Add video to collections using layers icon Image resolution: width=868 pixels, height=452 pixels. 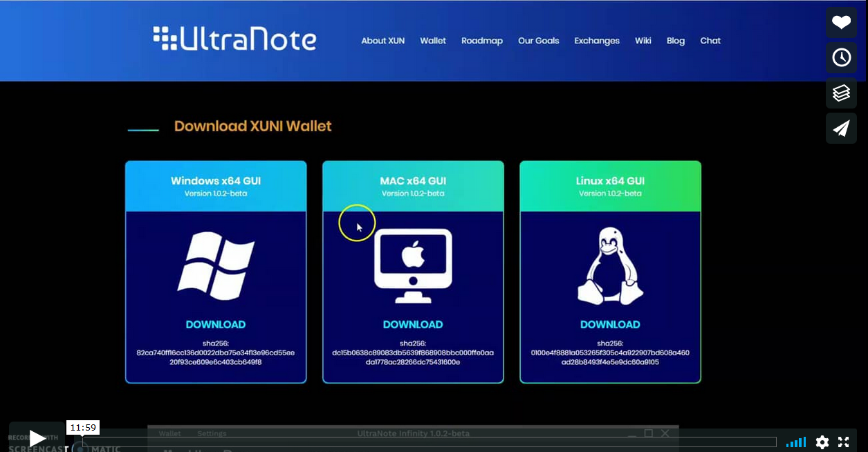tap(841, 93)
